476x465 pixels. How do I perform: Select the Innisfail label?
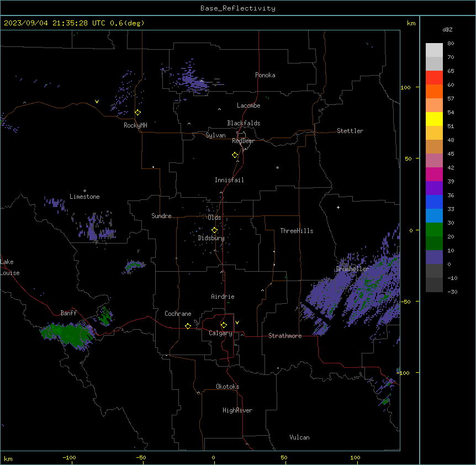(x=229, y=180)
